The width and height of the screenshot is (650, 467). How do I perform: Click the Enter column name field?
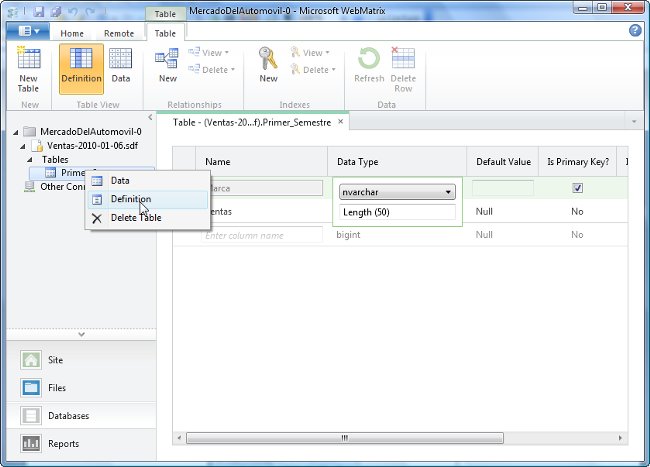point(262,235)
